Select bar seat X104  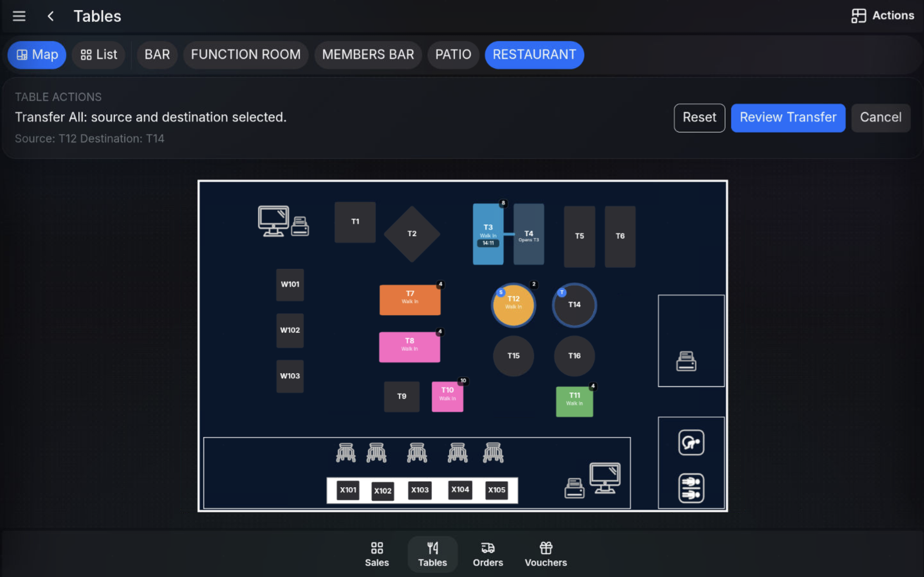pyautogui.click(x=460, y=489)
